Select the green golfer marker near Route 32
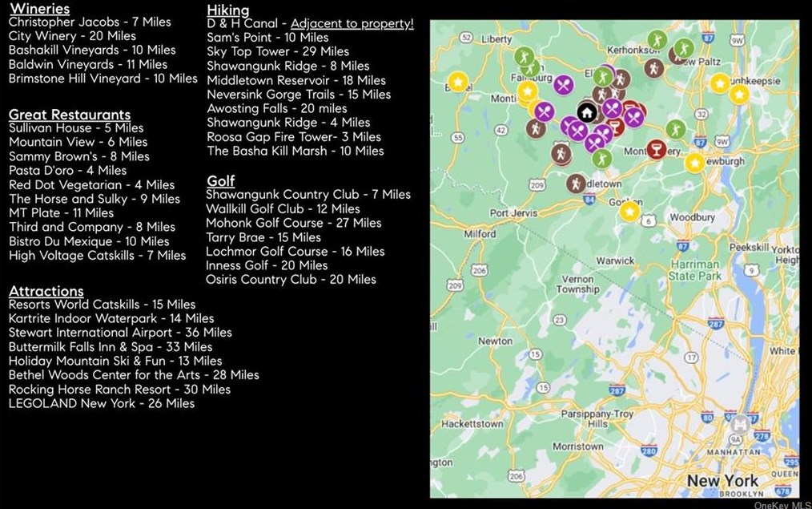 (x=675, y=128)
